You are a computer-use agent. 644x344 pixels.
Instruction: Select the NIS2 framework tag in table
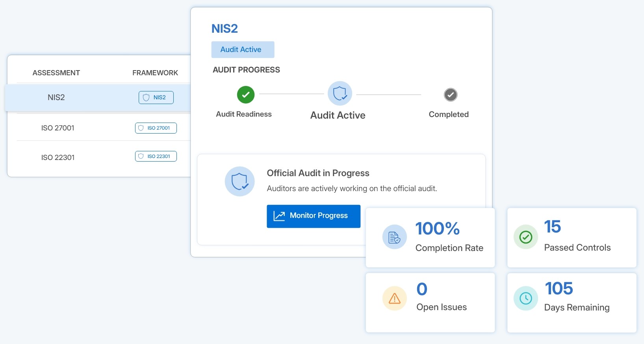(x=156, y=97)
